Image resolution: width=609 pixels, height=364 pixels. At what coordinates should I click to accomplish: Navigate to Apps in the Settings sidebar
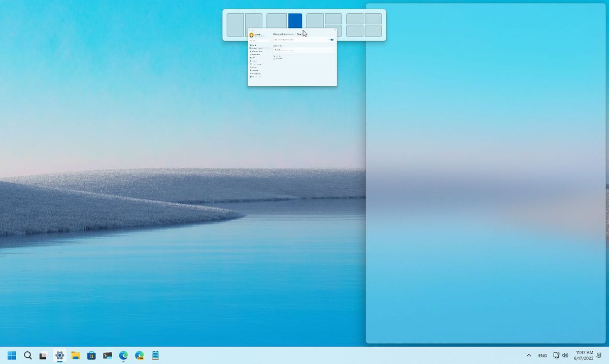[255, 58]
